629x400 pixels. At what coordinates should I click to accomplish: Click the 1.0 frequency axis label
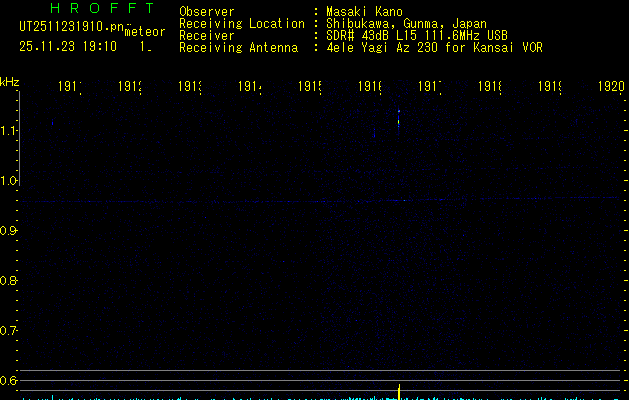click(8, 181)
